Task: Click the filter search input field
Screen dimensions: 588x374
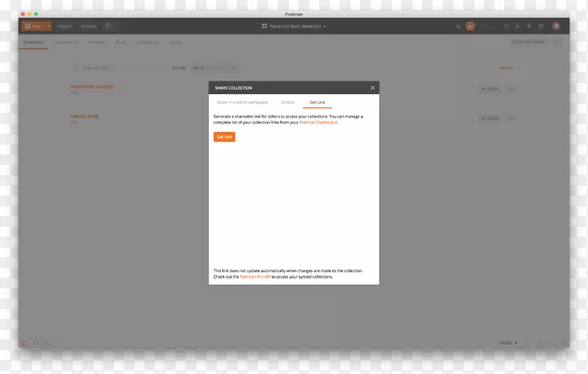Action: click(118, 68)
